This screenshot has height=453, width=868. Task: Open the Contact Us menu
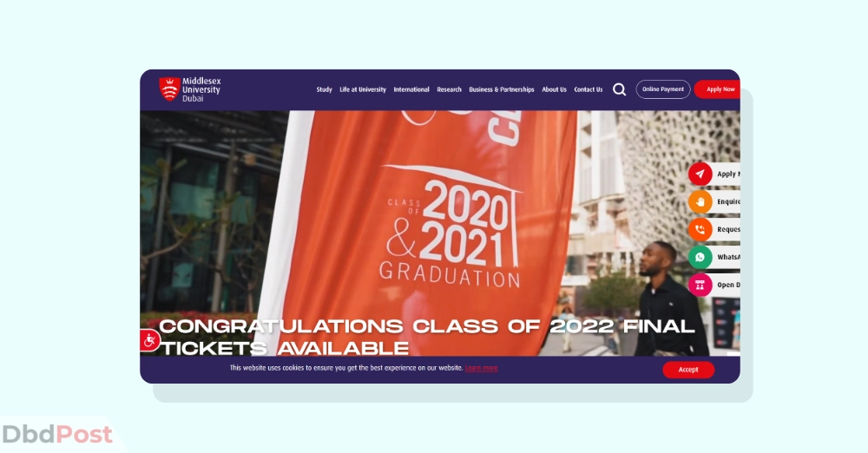589,89
